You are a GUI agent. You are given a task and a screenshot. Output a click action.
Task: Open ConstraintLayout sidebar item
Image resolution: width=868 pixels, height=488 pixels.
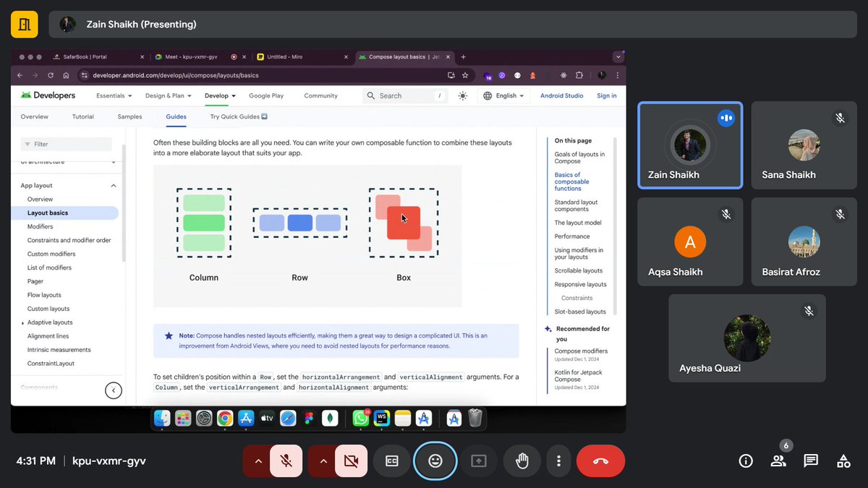click(x=51, y=364)
